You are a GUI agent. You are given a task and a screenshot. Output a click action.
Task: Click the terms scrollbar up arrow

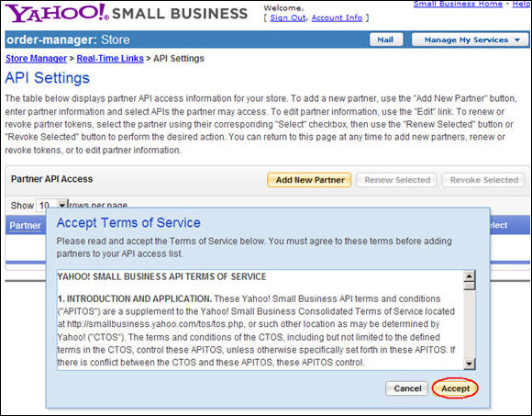point(470,276)
